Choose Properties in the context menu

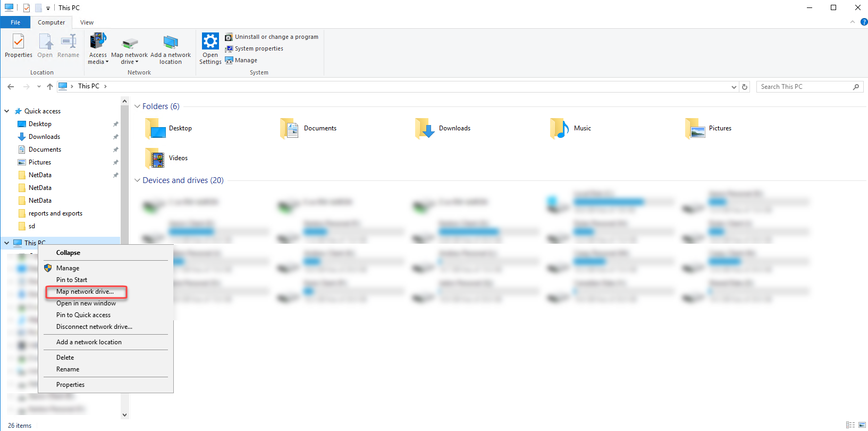(106, 385)
